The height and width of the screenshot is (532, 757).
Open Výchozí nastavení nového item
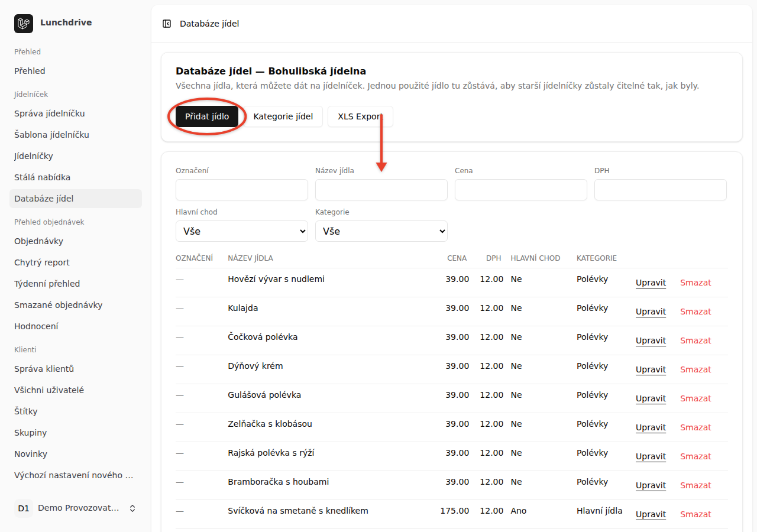point(76,475)
